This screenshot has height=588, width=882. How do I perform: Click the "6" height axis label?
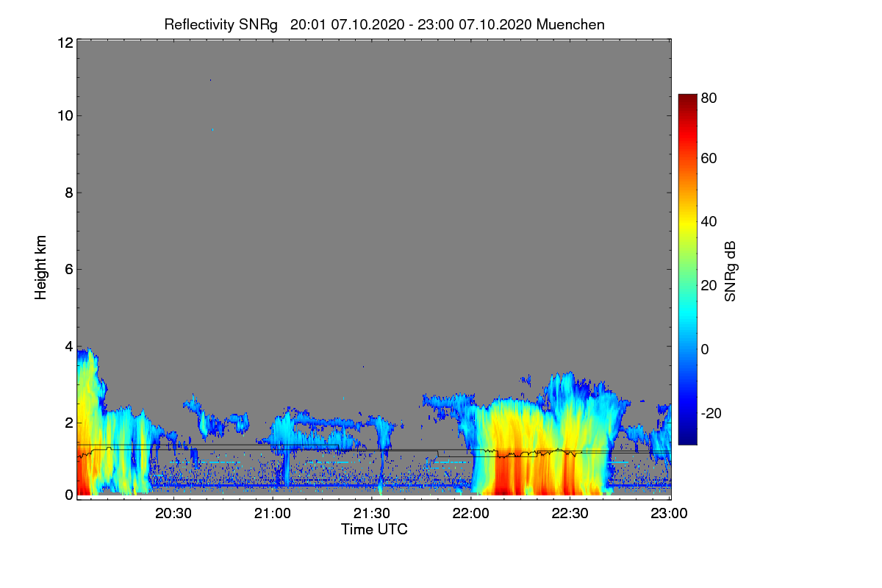pos(68,270)
